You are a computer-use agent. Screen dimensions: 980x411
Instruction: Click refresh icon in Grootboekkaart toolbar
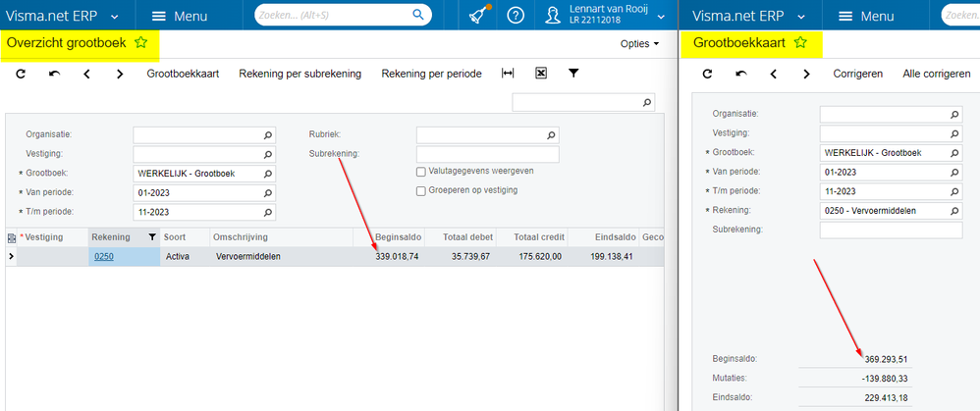coord(707,74)
